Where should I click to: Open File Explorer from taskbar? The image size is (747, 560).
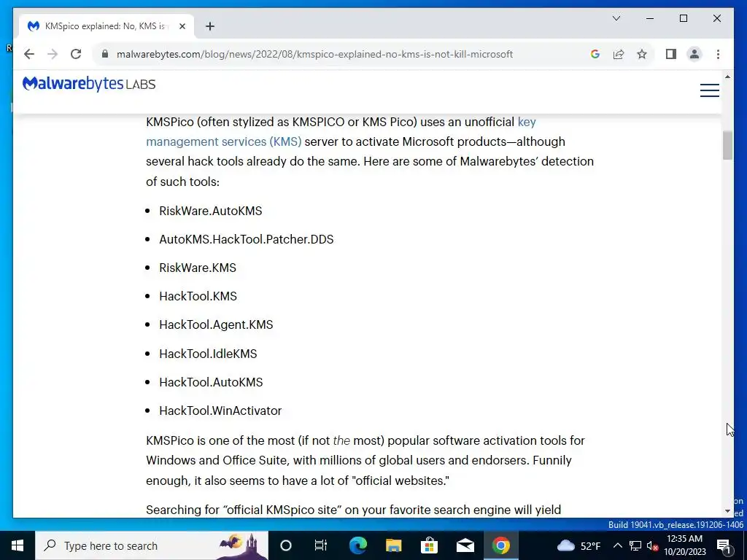tap(393, 545)
